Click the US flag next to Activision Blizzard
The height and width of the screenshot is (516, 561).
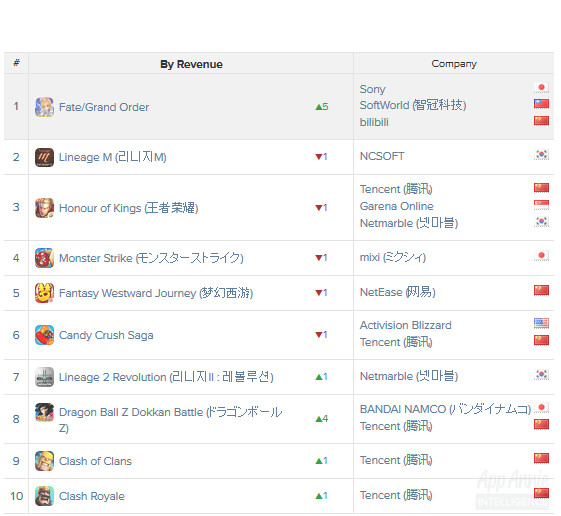coord(541,323)
